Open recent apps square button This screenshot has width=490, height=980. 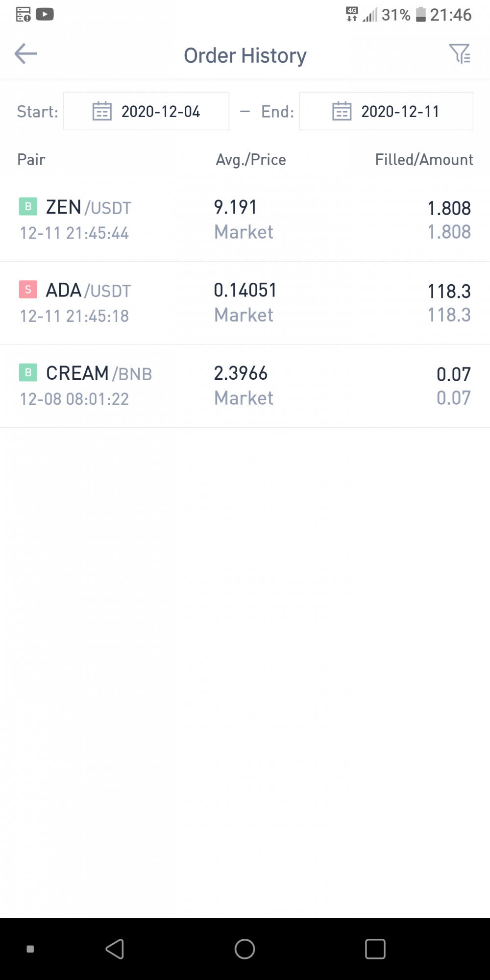tap(375, 949)
